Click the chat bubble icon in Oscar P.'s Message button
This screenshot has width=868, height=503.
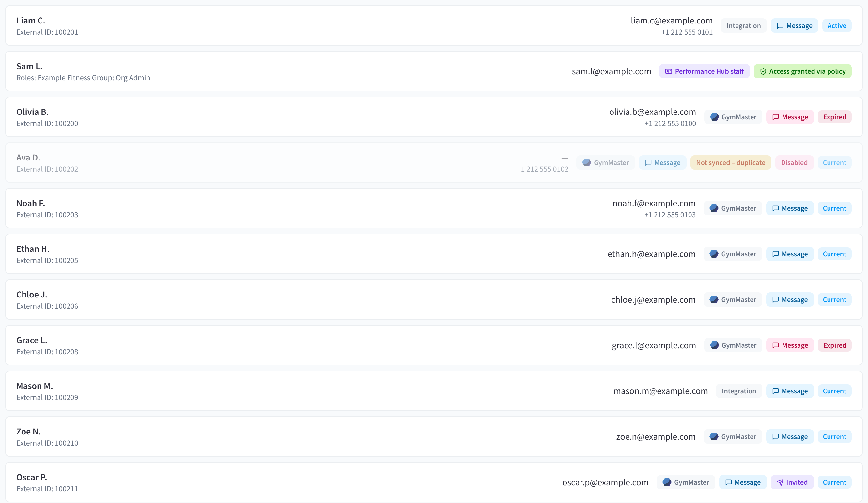pos(728,483)
